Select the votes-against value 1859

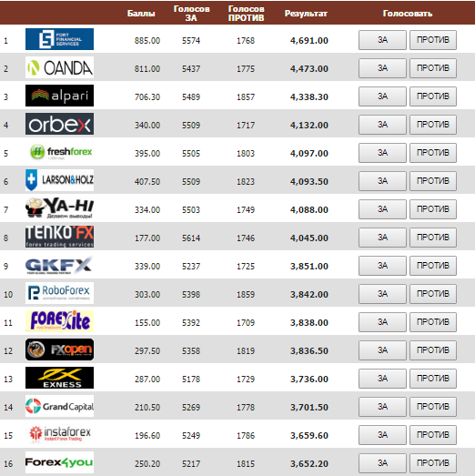click(246, 295)
